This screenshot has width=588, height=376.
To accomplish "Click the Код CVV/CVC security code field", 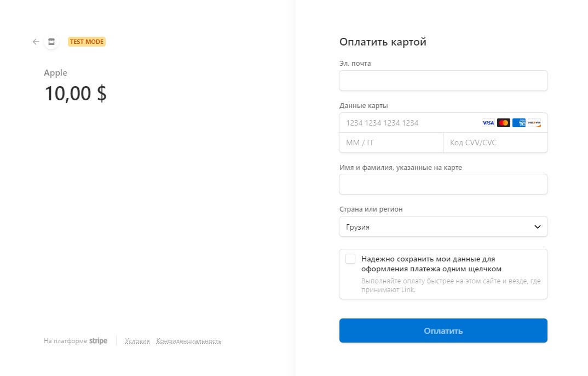I will pos(495,143).
